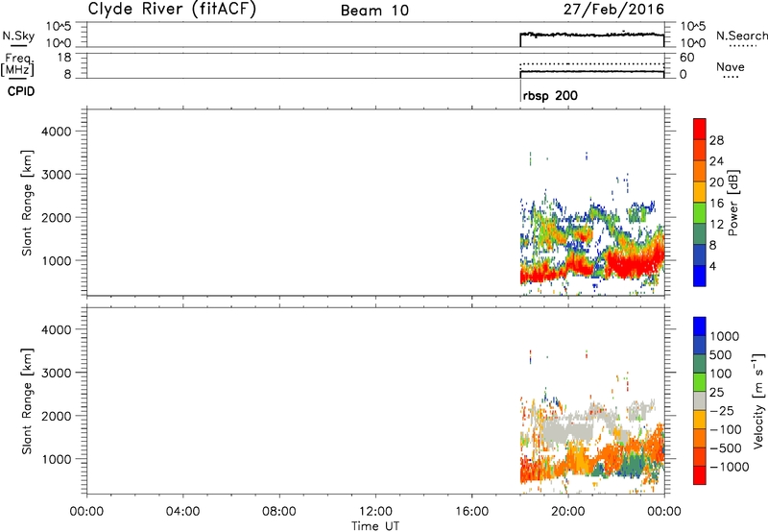This screenshot has width=768, height=532.
Task: Click the '12:00' time axis label
Action: point(375,512)
